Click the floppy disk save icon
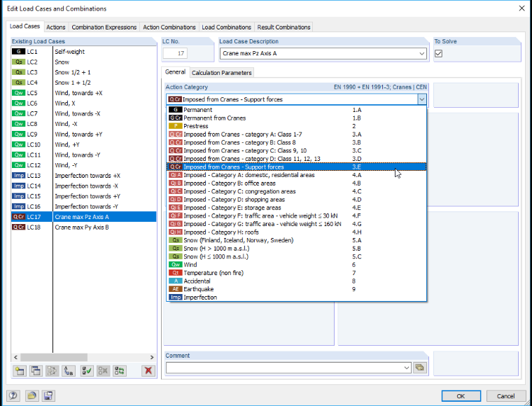532x406 pixels. coord(48,395)
